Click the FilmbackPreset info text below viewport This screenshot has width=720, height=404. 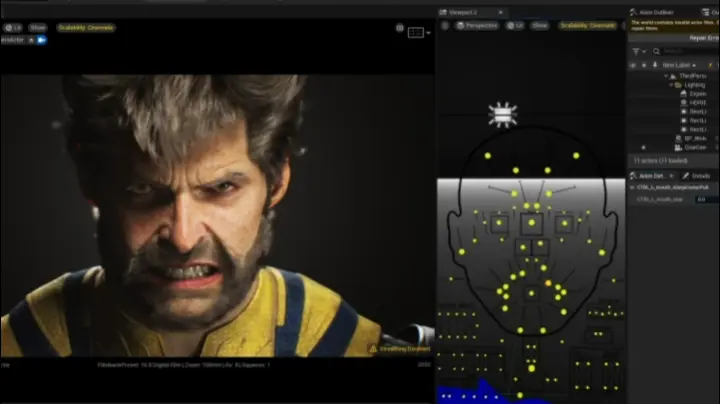coord(184,365)
